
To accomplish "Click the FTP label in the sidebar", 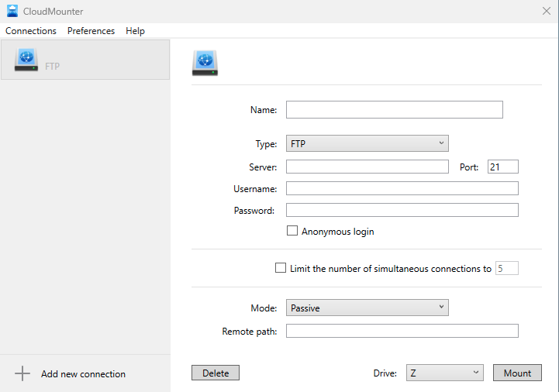I will pyautogui.click(x=52, y=67).
